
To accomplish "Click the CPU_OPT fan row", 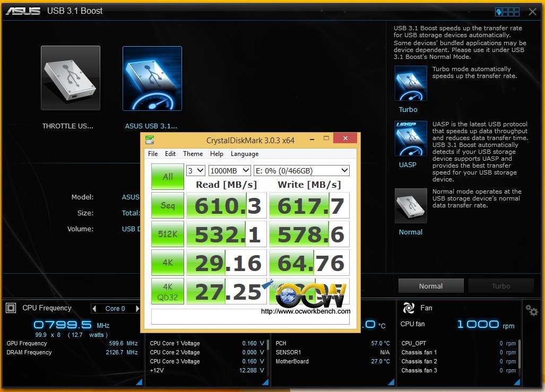I will 459,343.
